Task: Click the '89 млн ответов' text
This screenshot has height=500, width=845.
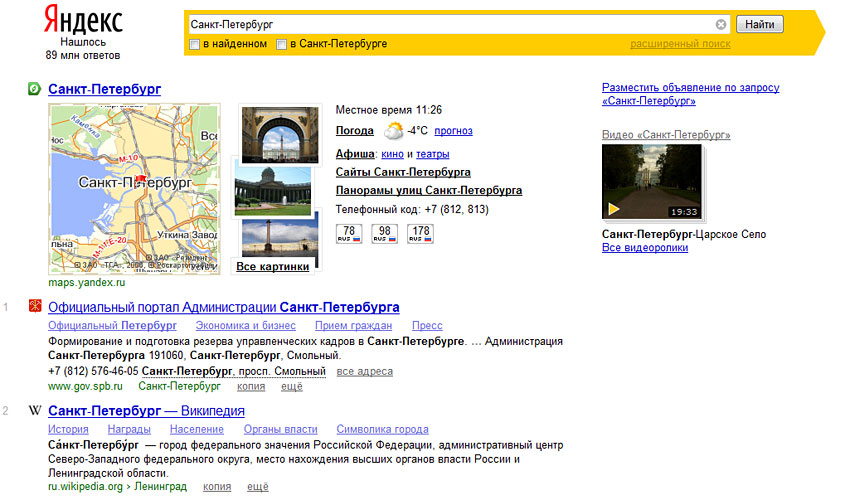Action: coord(83,55)
